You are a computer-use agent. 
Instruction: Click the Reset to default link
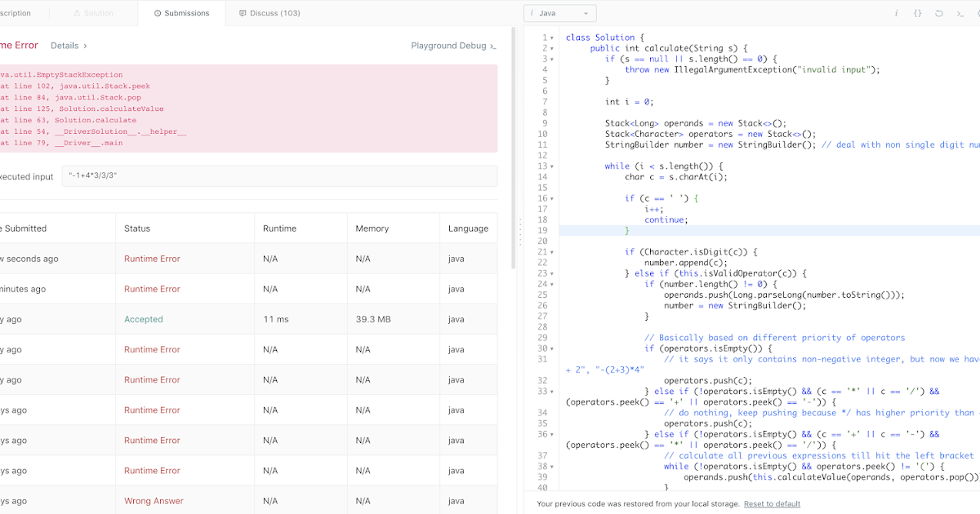pos(772,504)
